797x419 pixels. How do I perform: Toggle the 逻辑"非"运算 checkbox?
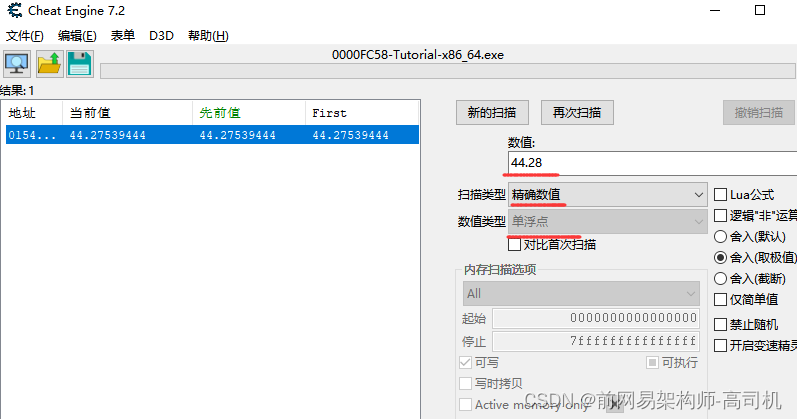pyautogui.click(x=720, y=216)
